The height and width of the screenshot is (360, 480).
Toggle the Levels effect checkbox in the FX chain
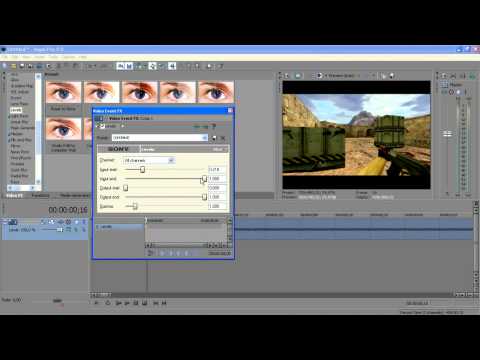click(x=102, y=126)
